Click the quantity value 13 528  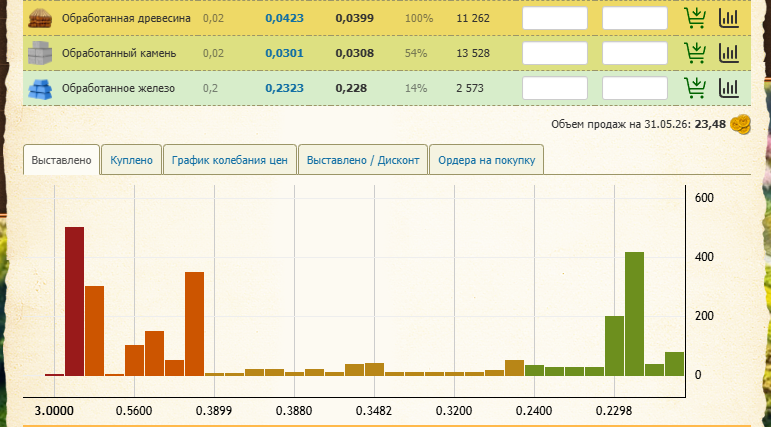(473, 53)
